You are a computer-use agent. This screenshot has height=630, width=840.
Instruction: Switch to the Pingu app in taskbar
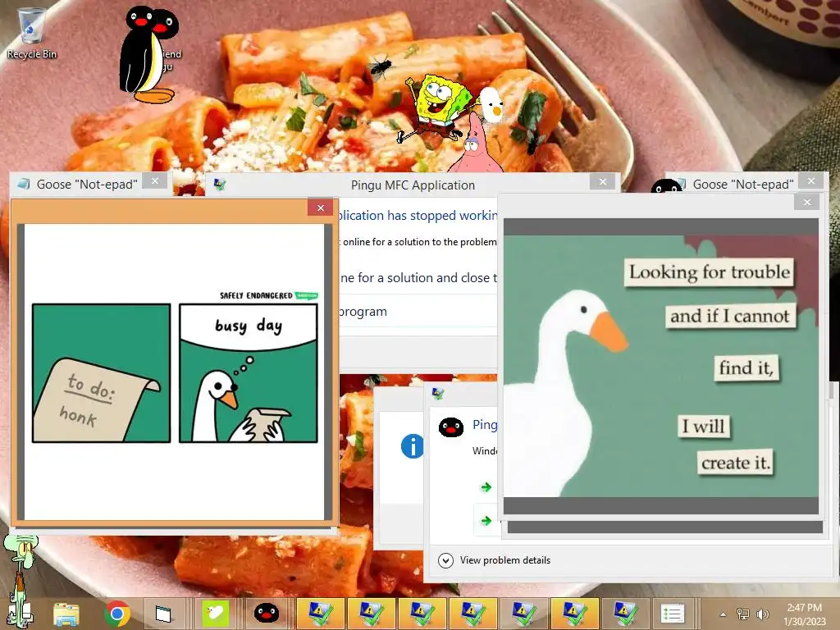267,614
